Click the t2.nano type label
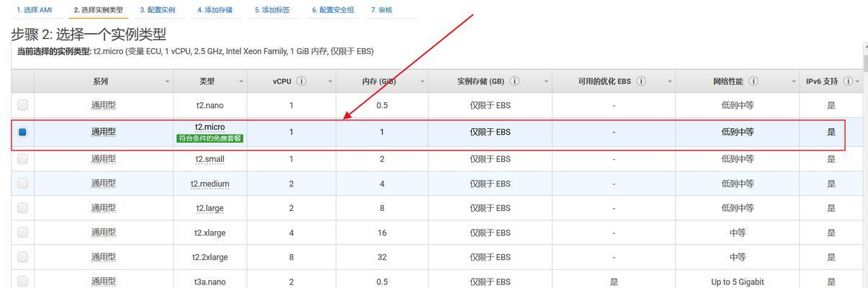868x288 pixels. point(210,105)
